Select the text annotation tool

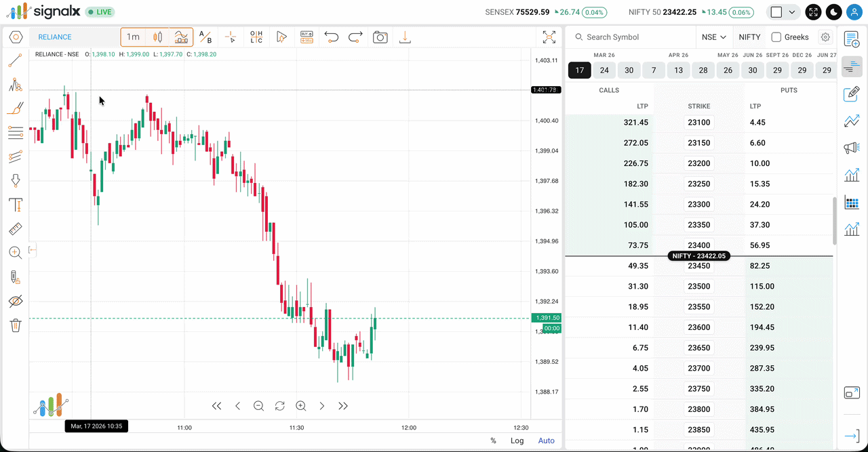[15, 205]
